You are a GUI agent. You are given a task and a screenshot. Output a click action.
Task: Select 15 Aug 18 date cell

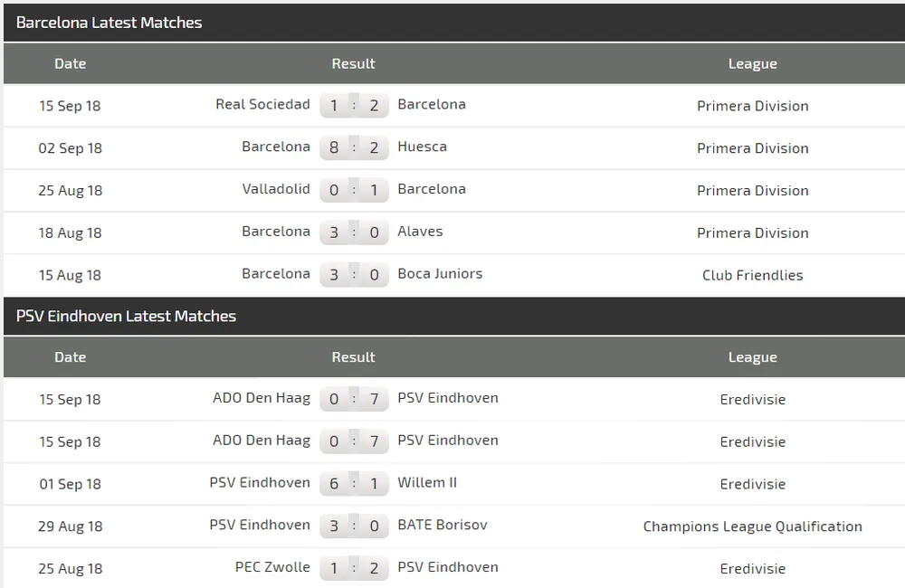point(70,275)
